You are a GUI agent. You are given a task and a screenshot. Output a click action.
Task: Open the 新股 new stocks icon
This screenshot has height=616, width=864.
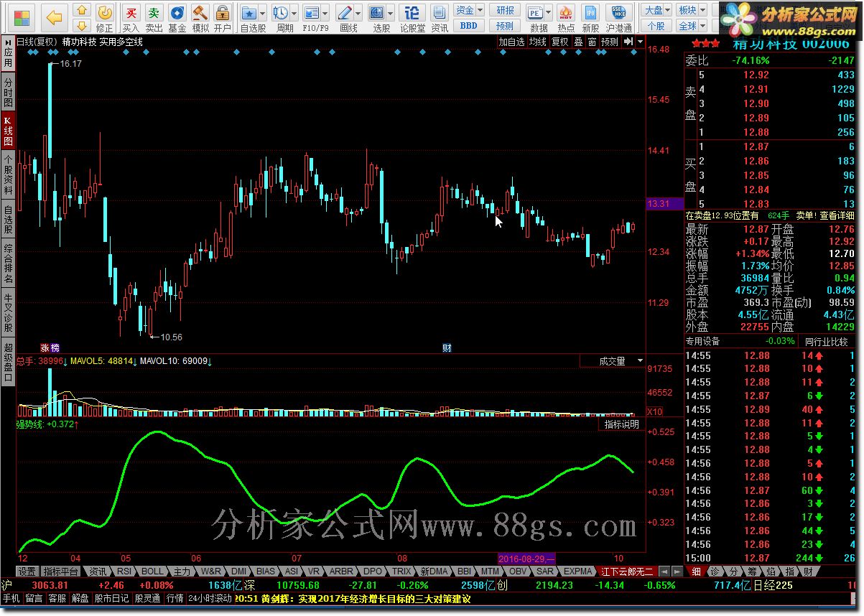pyautogui.click(x=590, y=17)
